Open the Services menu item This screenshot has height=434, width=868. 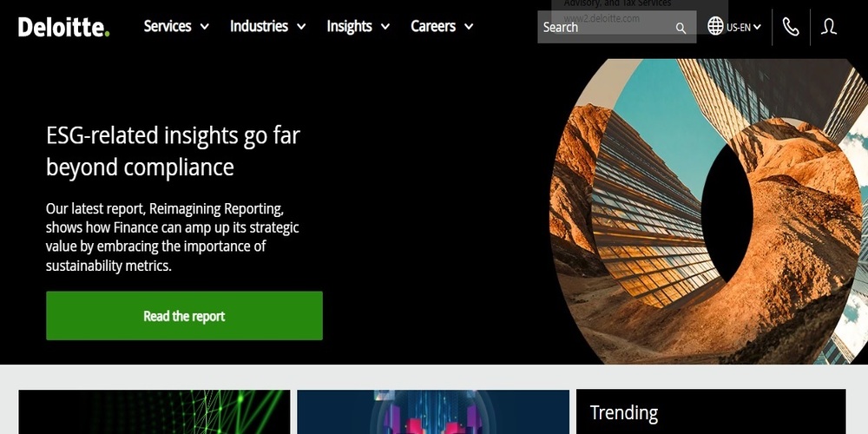(x=168, y=26)
